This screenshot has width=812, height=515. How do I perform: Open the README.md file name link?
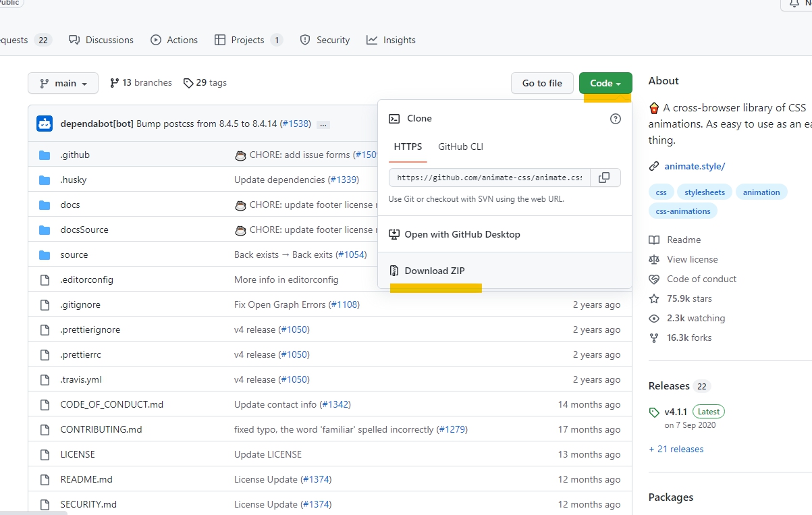pos(86,479)
